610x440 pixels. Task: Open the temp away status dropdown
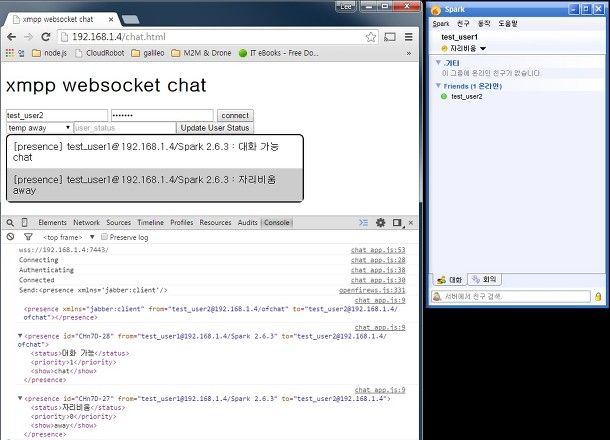(39, 128)
